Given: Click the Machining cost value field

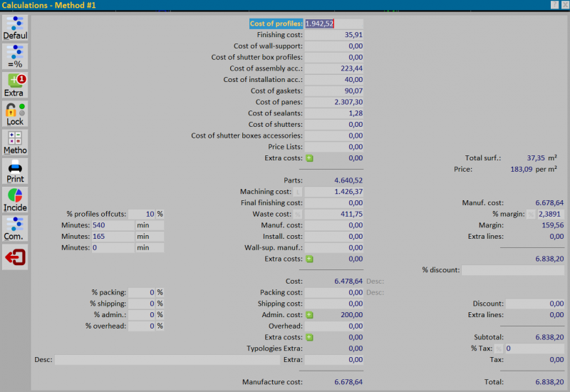Looking at the screenshot, I should (x=333, y=192).
